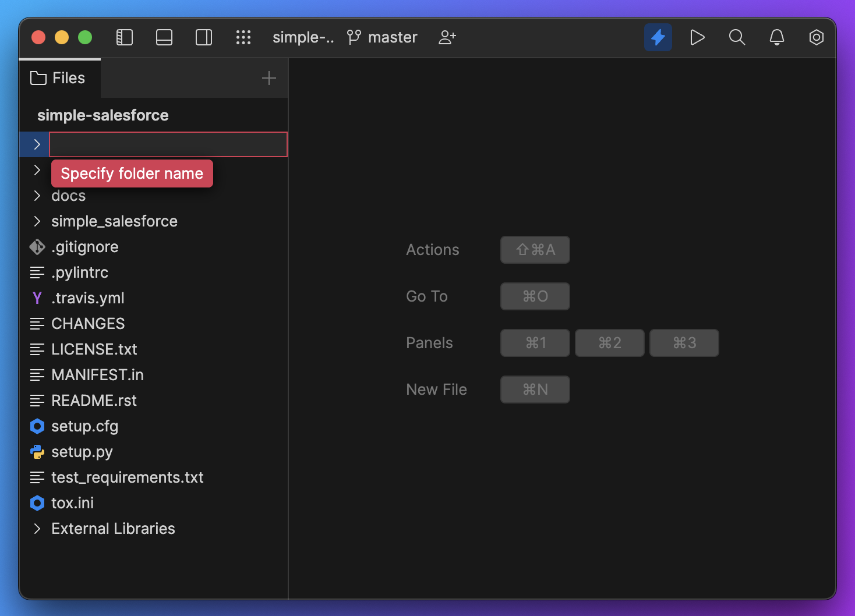
Task: Click the Go To shortcut button
Action: [535, 296]
